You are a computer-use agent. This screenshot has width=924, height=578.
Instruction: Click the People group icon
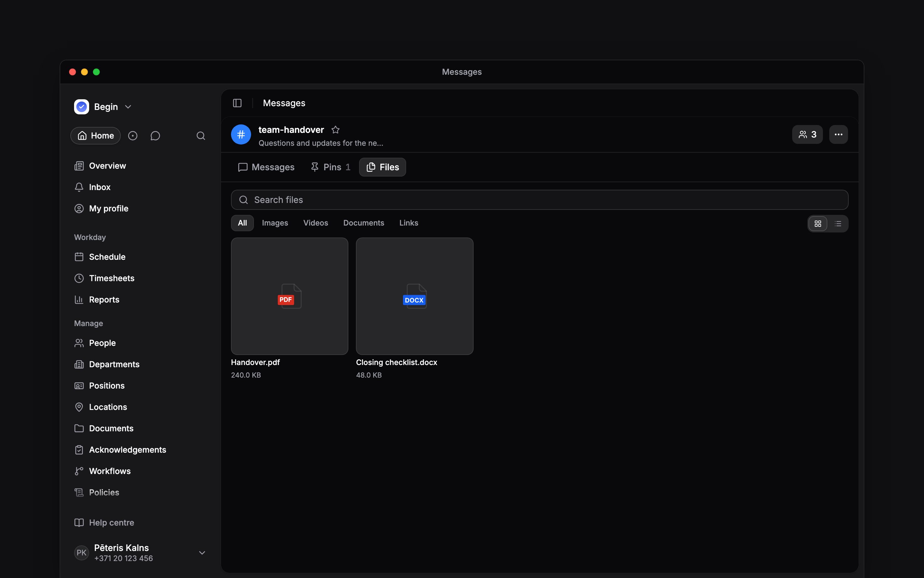[x=79, y=343]
